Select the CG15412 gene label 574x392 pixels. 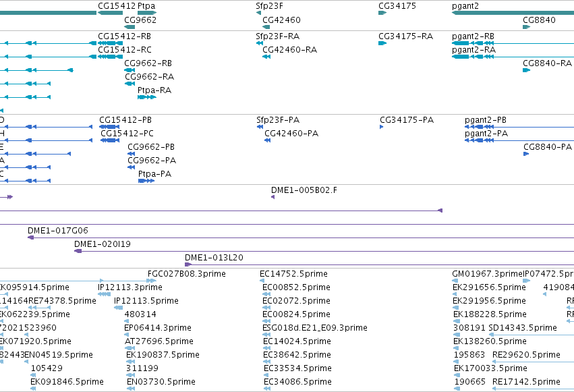point(117,6)
